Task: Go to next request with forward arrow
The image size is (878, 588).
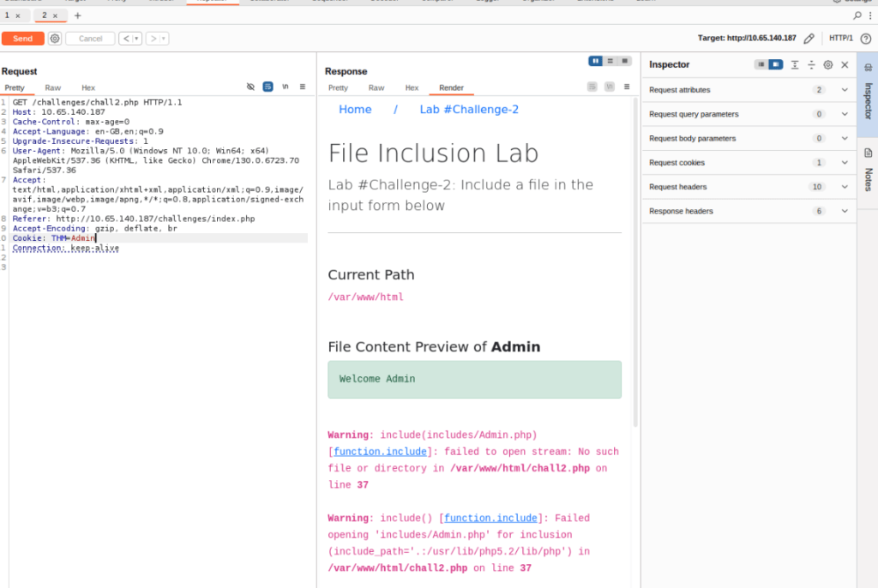Action: (153, 39)
